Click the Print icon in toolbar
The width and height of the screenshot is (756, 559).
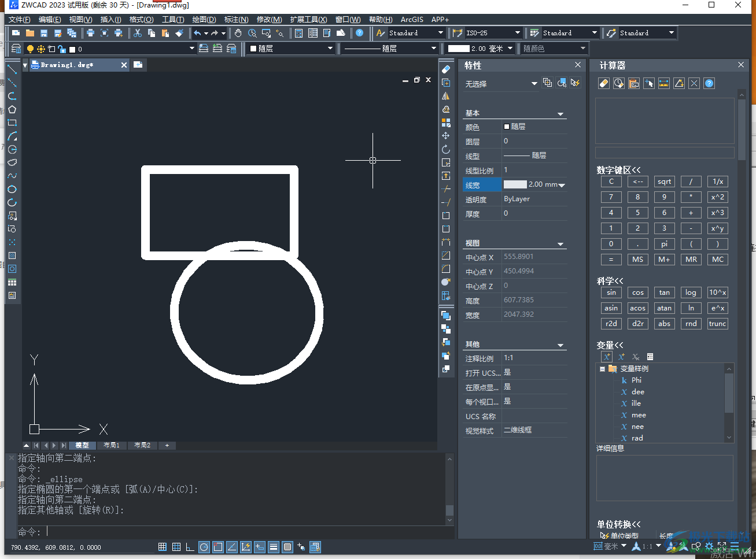tap(90, 33)
